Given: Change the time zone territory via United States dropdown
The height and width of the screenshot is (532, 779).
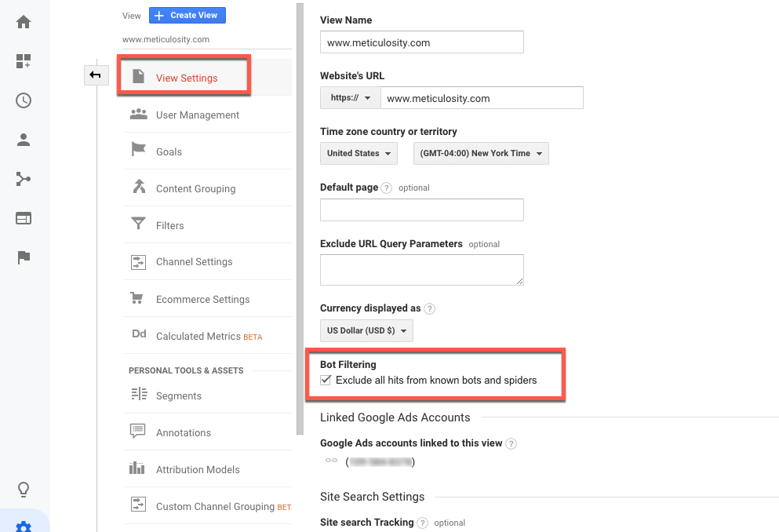Looking at the screenshot, I should 358,153.
